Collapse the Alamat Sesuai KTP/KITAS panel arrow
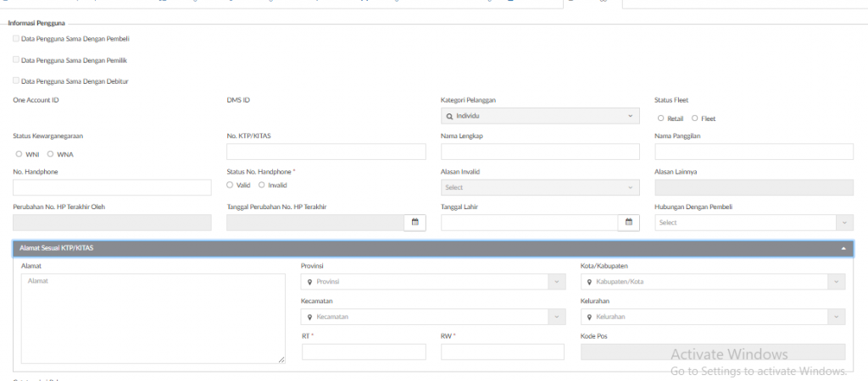The height and width of the screenshot is (381, 868). pyautogui.click(x=843, y=248)
